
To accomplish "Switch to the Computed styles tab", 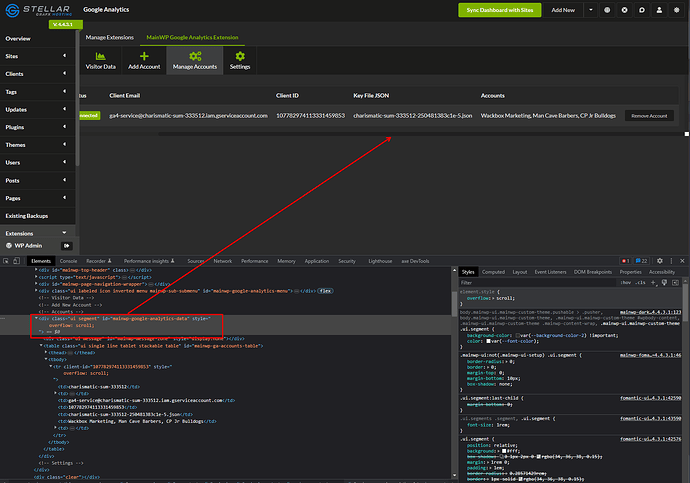I will click(x=493, y=272).
